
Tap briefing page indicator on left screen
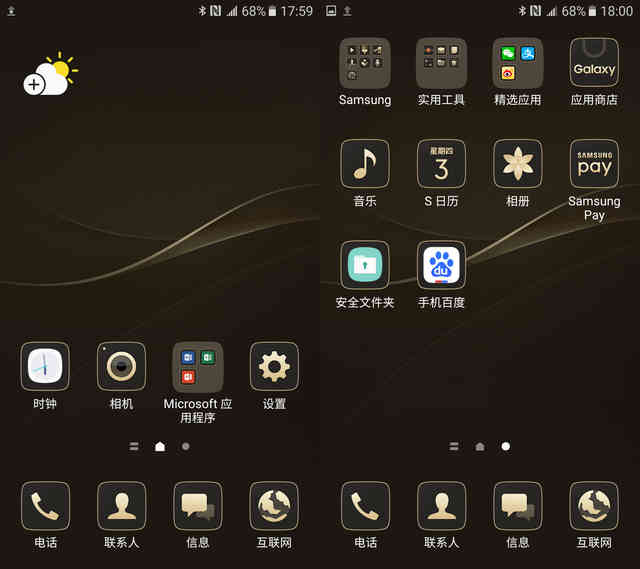pyautogui.click(x=134, y=447)
